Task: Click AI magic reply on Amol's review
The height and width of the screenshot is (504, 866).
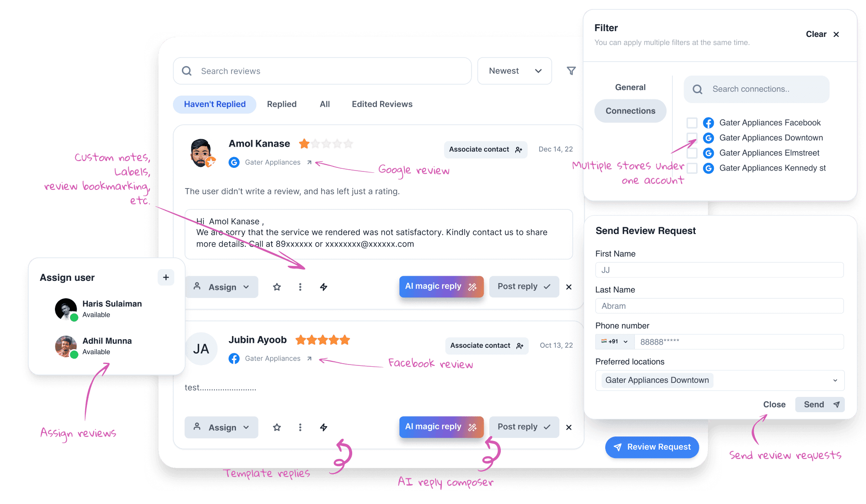Action: tap(441, 287)
